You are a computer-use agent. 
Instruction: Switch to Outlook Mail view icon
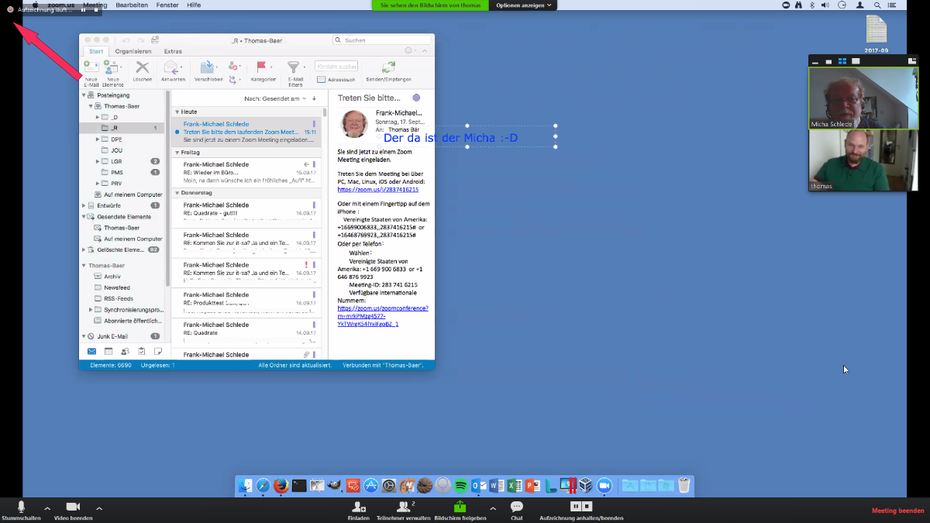click(92, 352)
